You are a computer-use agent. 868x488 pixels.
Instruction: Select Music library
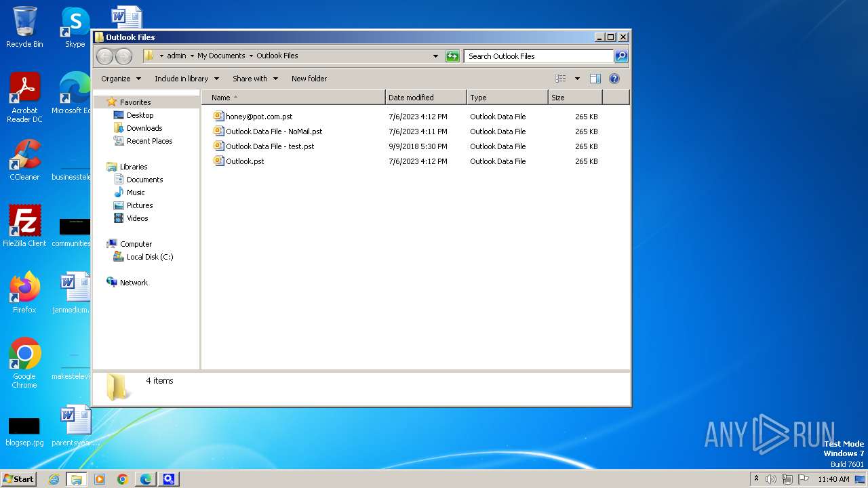coord(136,192)
